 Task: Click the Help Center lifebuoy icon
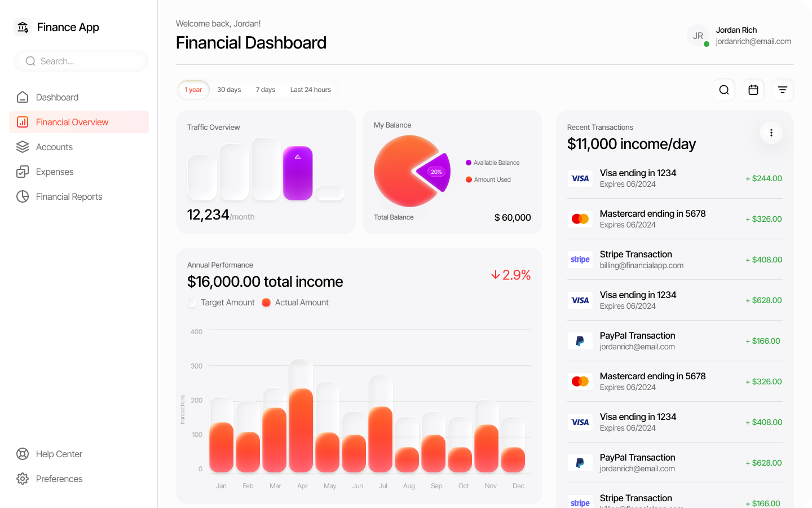point(23,454)
